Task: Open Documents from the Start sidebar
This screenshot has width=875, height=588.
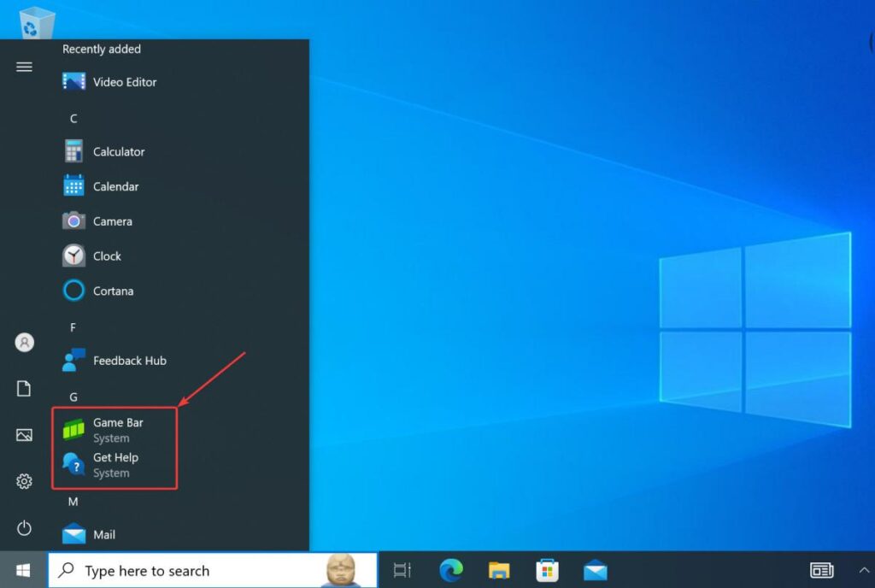Action: [x=24, y=389]
